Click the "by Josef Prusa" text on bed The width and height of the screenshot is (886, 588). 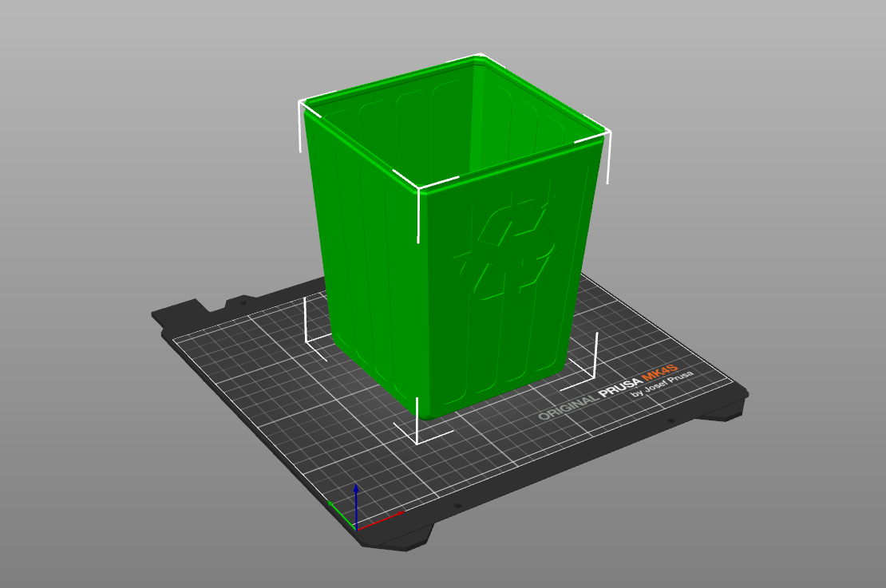[x=663, y=384]
